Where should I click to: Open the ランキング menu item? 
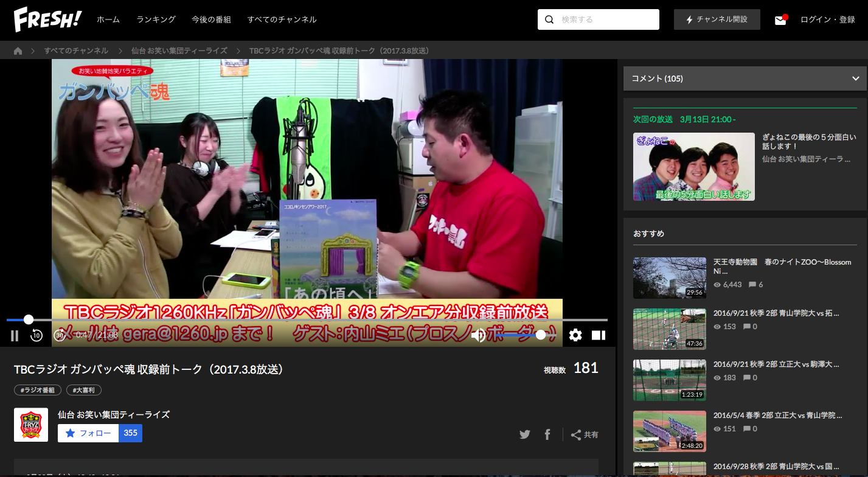[x=156, y=19]
